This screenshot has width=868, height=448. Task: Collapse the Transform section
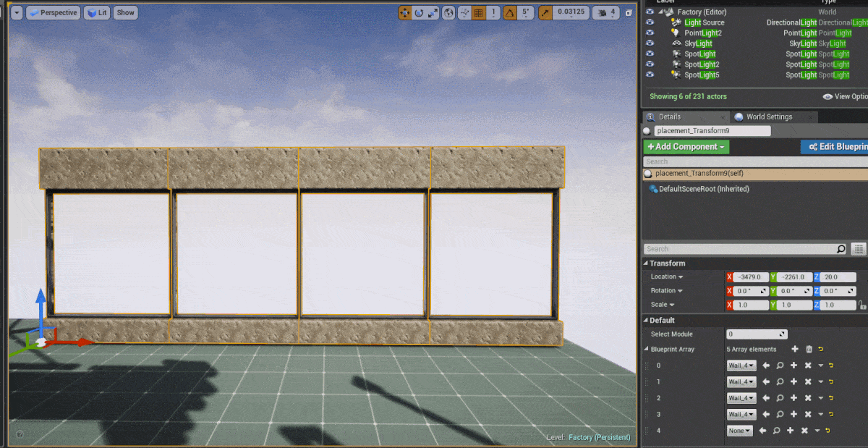(646, 263)
